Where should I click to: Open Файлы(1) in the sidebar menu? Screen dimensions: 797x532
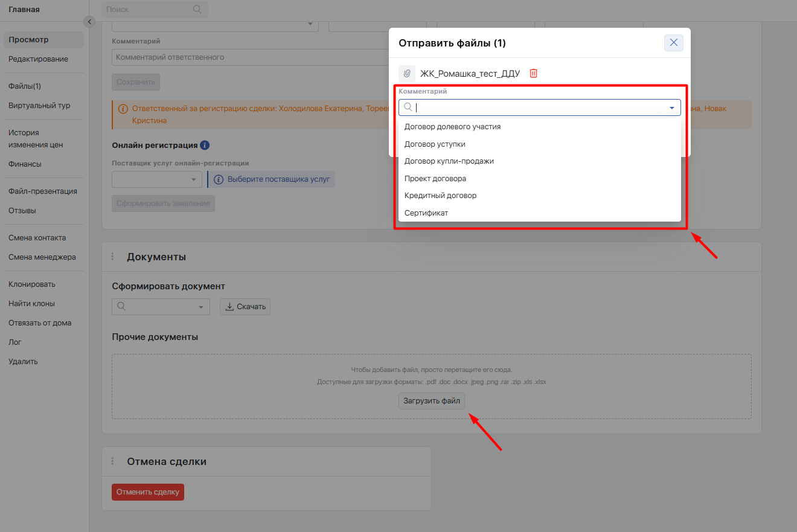[x=25, y=86]
